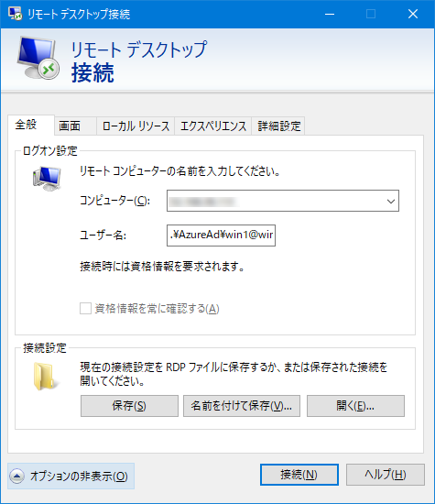Click the 開く(E)... button
The width and height of the screenshot is (435, 504).
coord(355,406)
